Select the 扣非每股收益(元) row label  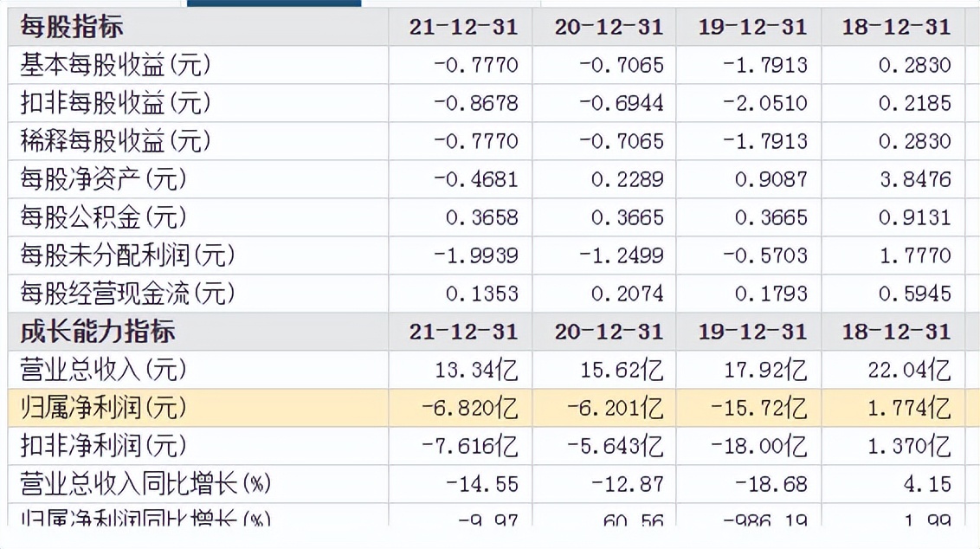115,103
